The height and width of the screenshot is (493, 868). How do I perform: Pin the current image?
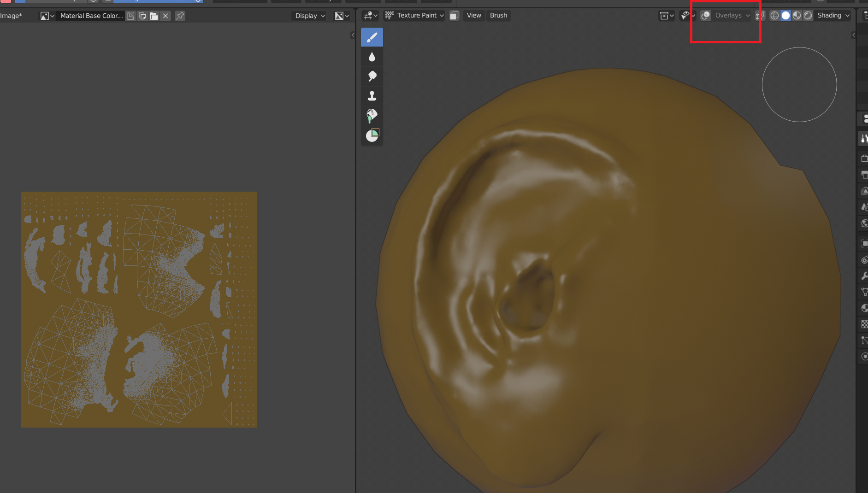(180, 16)
